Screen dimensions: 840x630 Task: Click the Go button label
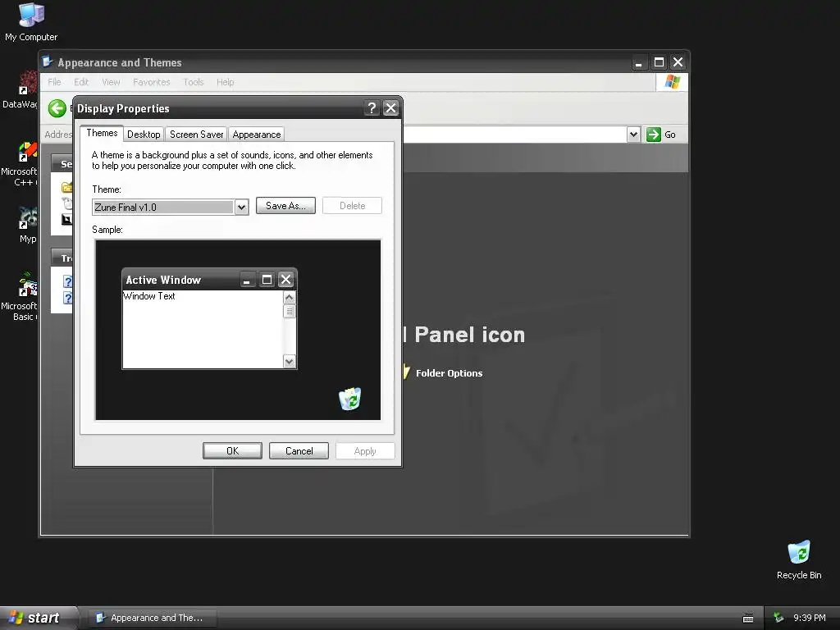point(669,135)
